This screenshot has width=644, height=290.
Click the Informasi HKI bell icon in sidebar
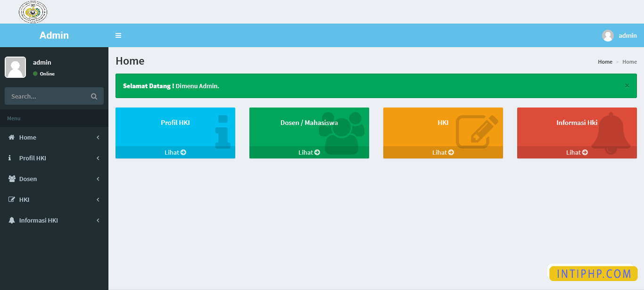coord(11,220)
